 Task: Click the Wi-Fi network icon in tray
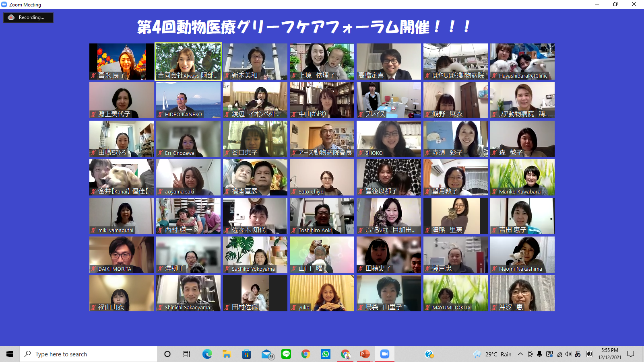pyautogui.click(x=559, y=354)
